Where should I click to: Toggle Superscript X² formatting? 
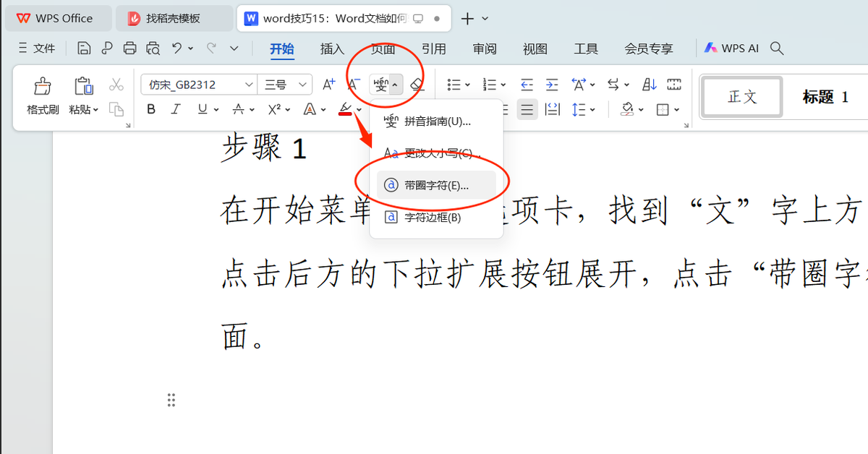click(274, 109)
